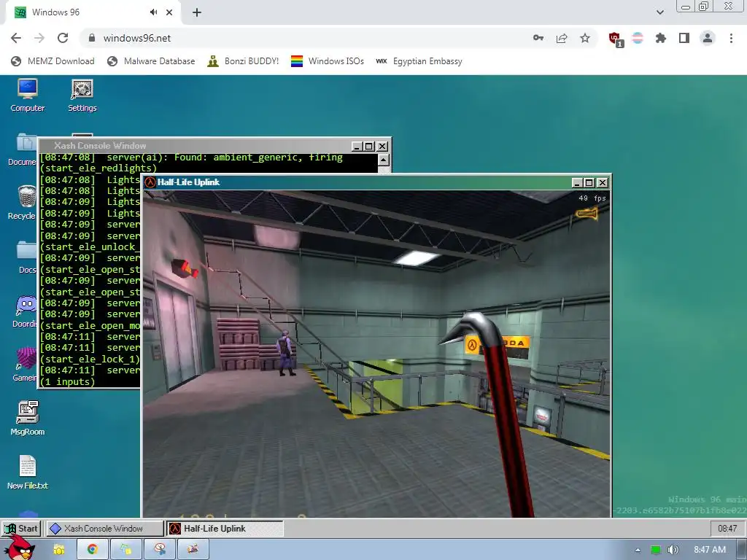Select the New File.txt desktop file
This screenshot has width=747, height=560.
[x=28, y=472]
